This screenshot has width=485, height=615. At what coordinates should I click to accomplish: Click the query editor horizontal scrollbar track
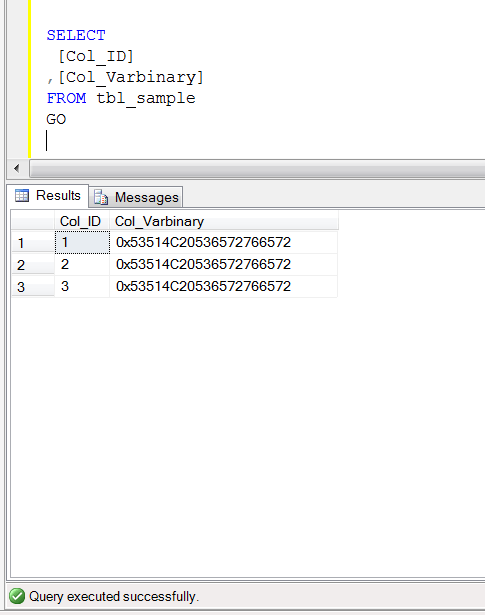(x=257, y=169)
